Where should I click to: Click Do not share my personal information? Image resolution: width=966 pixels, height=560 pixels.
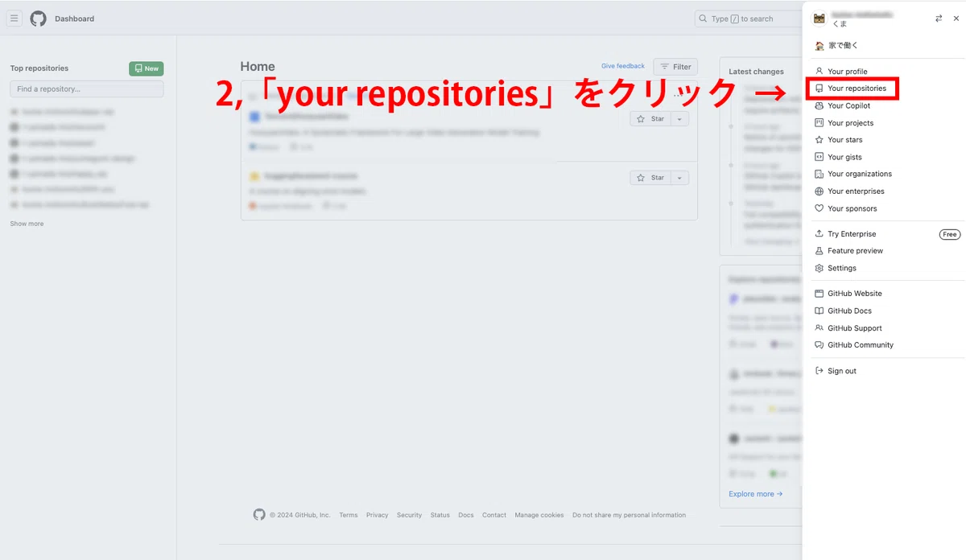click(629, 515)
